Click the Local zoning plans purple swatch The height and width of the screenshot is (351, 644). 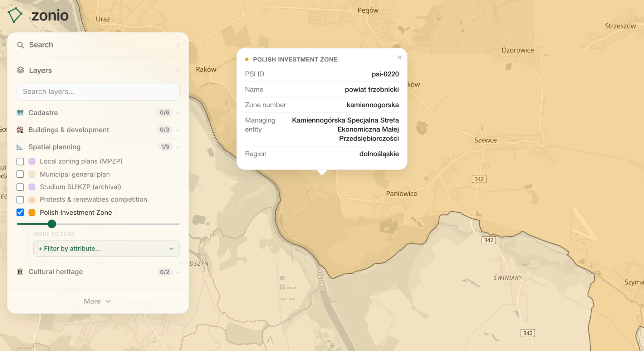point(32,162)
